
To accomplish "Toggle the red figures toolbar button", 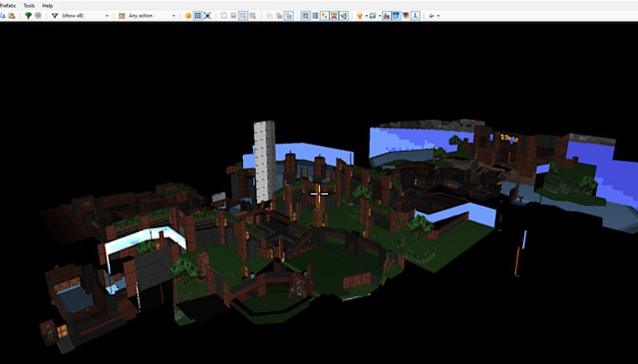I will click(x=386, y=16).
